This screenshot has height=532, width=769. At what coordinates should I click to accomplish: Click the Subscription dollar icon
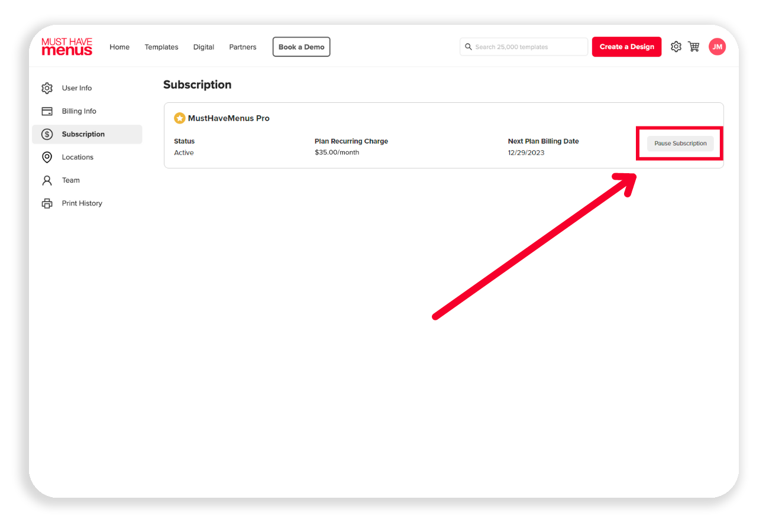[x=47, y=134]
